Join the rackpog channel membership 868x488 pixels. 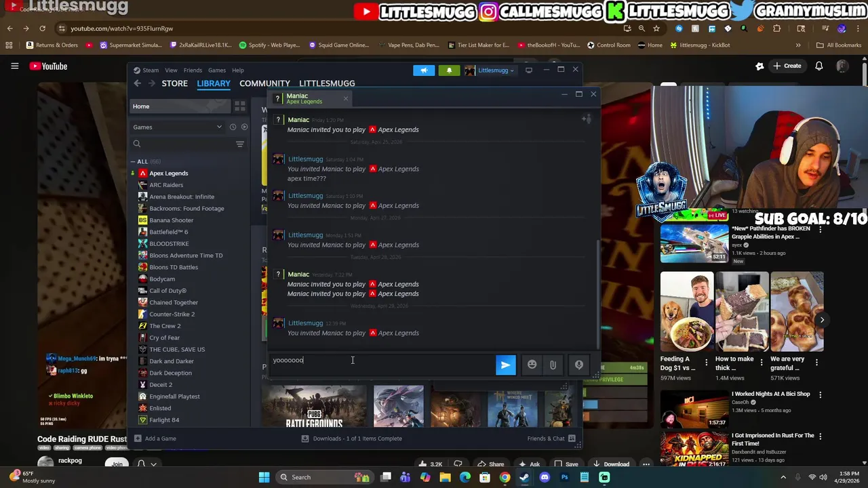[x=117, y=464]
